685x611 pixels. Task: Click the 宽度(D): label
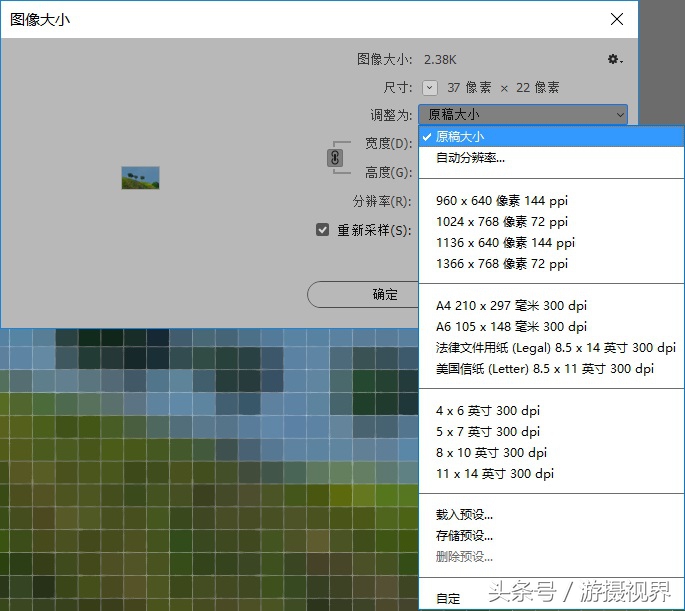(388, 143)
